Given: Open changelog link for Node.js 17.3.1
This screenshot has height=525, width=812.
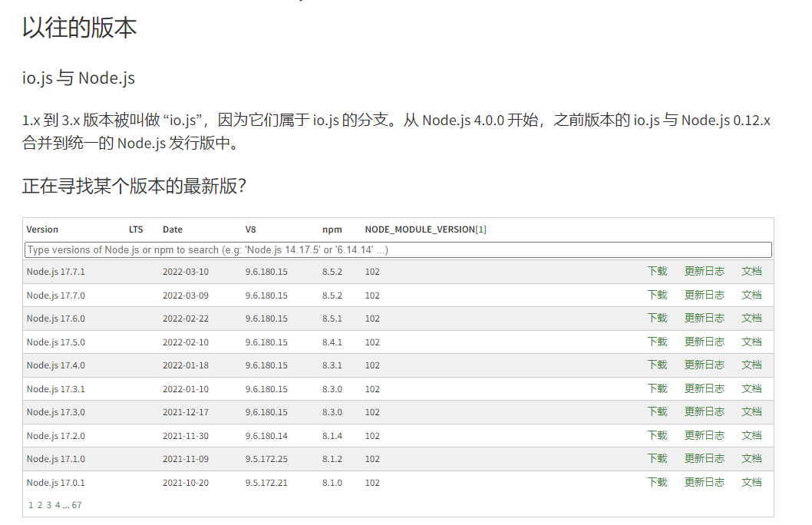Looking at the screenshot, I should tap(705, 389).
